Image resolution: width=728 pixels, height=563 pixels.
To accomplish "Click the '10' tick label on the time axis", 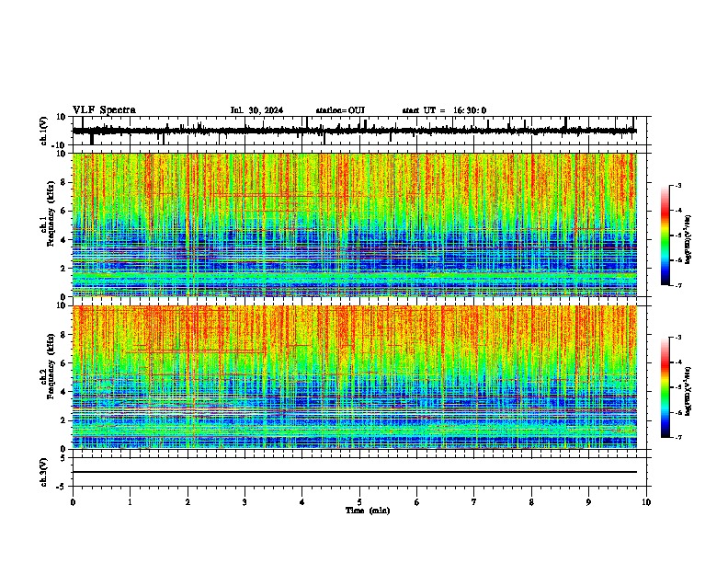I will (646, 502).
